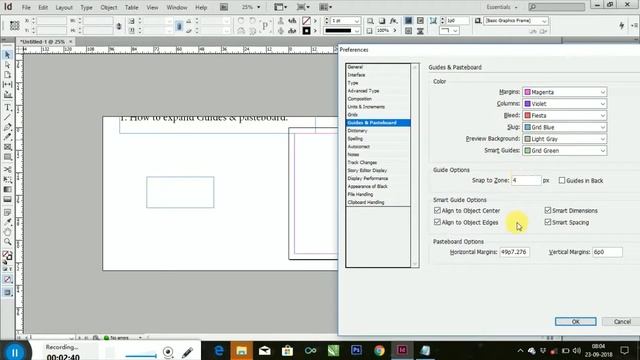Open Microsoft Edge from the taskbar
Image resolution: width=640 pixels, height=360 pixels.
[219, 350]
